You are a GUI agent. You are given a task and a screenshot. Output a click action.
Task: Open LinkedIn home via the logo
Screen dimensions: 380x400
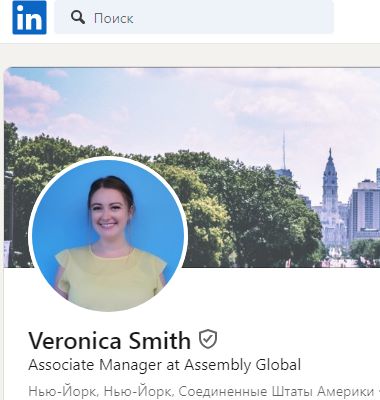point(29,17)
